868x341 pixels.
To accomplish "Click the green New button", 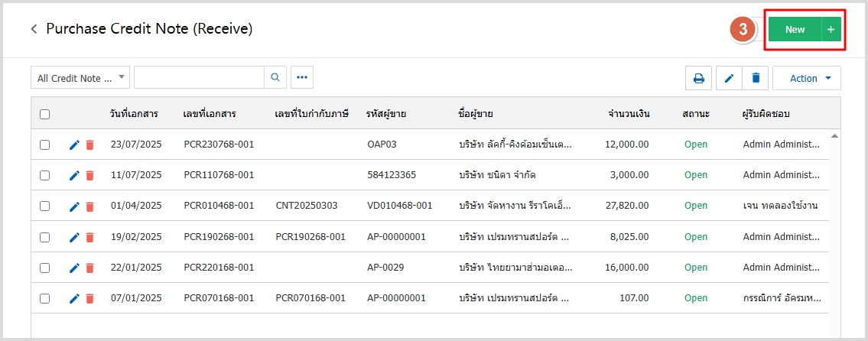I will [795, 30].
